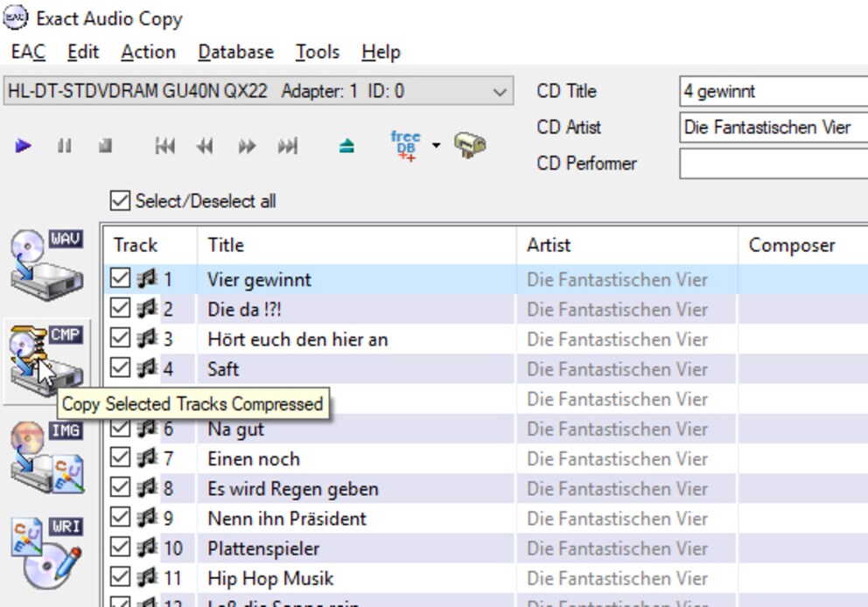Select the title 'Plattenspieler'

(x=263, y=548)
